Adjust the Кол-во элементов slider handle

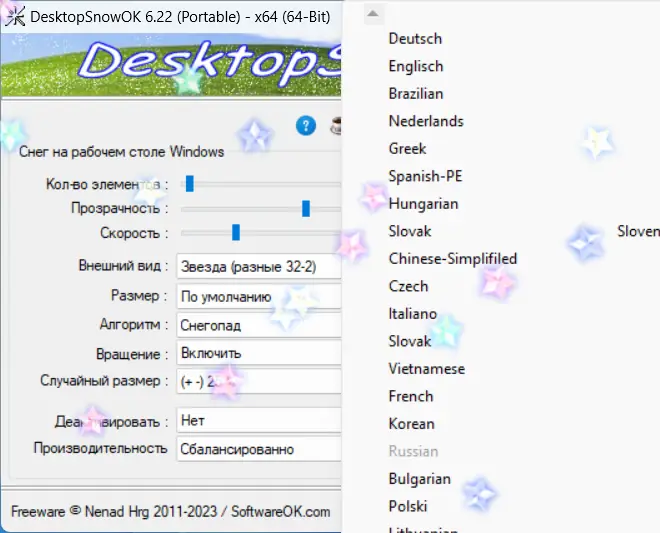coord(190,184)
